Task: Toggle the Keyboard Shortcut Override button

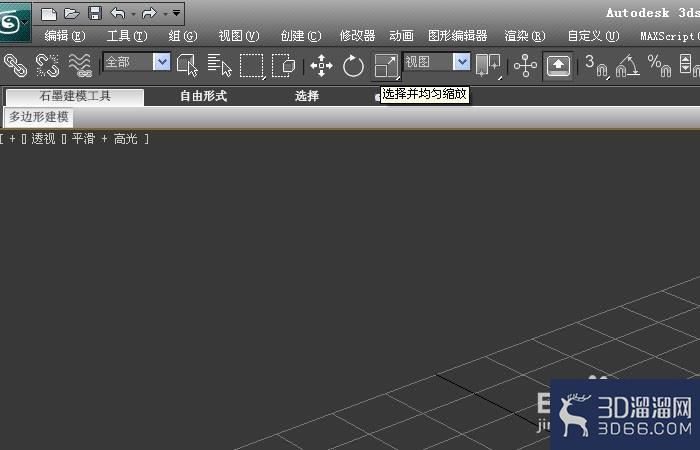Action: [x=558, y=66]
